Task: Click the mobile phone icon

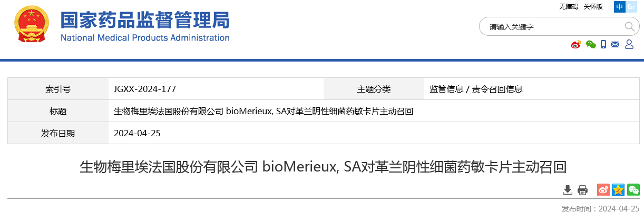Action: click(603, 45)
